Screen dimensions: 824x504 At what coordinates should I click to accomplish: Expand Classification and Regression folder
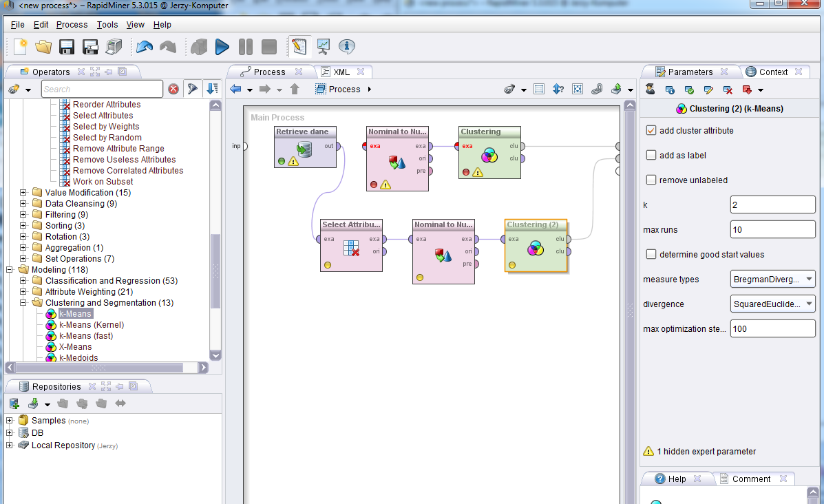23,281
